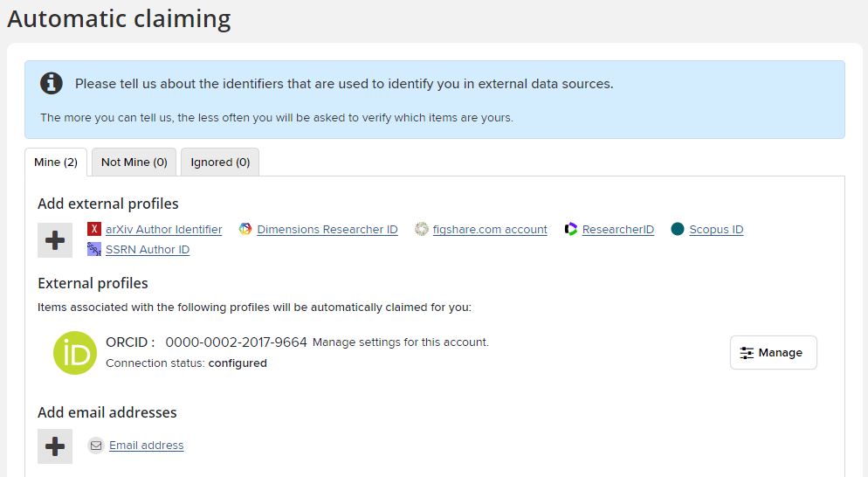Image resolution: width=868 pixels, height=477 pixels.
Task: Click the Scopus ID teal circle icon
Action: [x=678, y=229]
